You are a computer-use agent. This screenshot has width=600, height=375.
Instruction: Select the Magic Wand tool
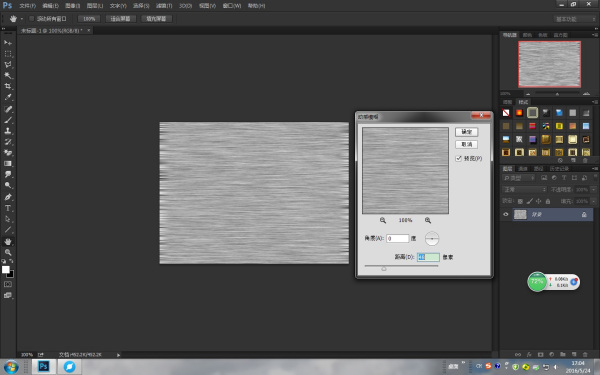(8, 75)
